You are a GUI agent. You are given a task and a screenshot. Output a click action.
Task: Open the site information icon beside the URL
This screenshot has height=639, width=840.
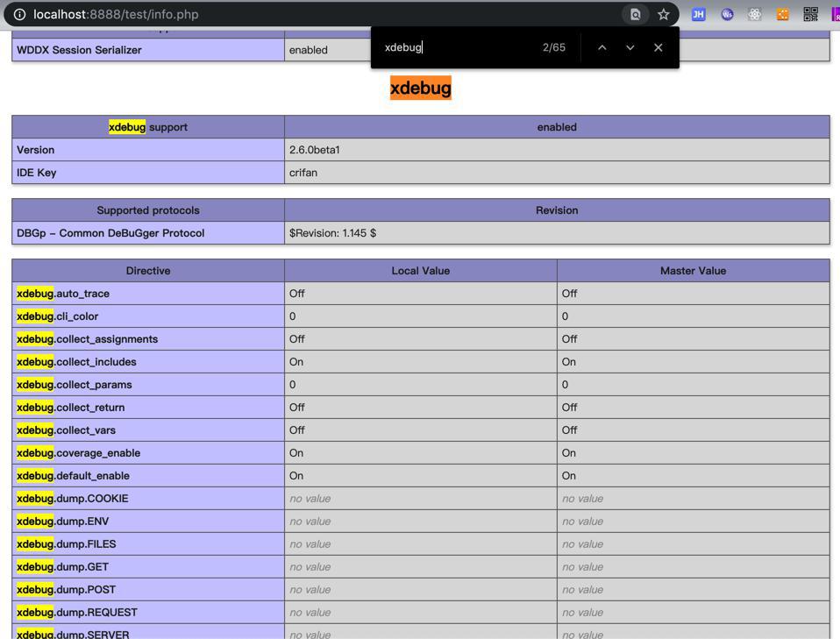point(19,14)
